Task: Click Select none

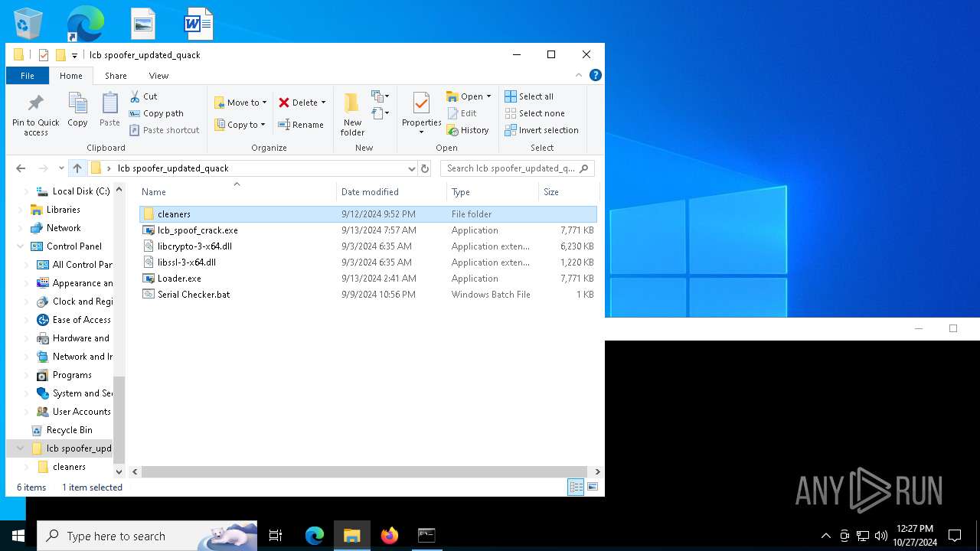Action: click(x=534, y=113)
